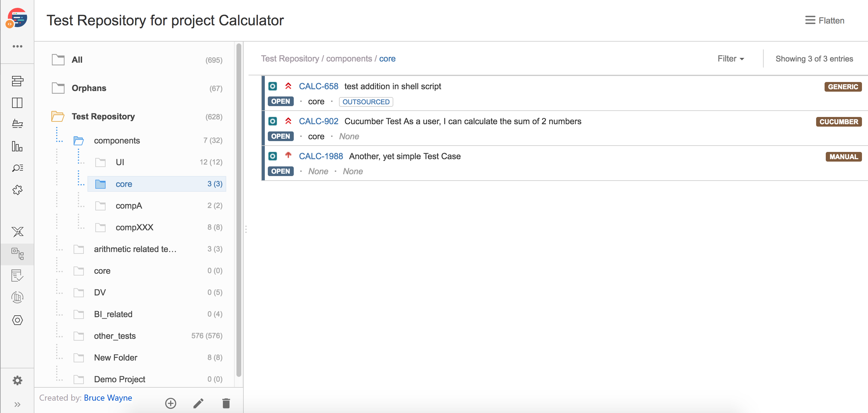The image size is (868, 413).
Task: Open the Test Repository tree icon in sidebar
Action: pos(17,254)
